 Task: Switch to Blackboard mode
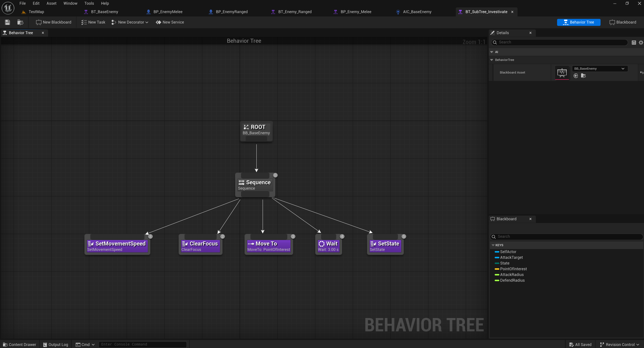623,22
